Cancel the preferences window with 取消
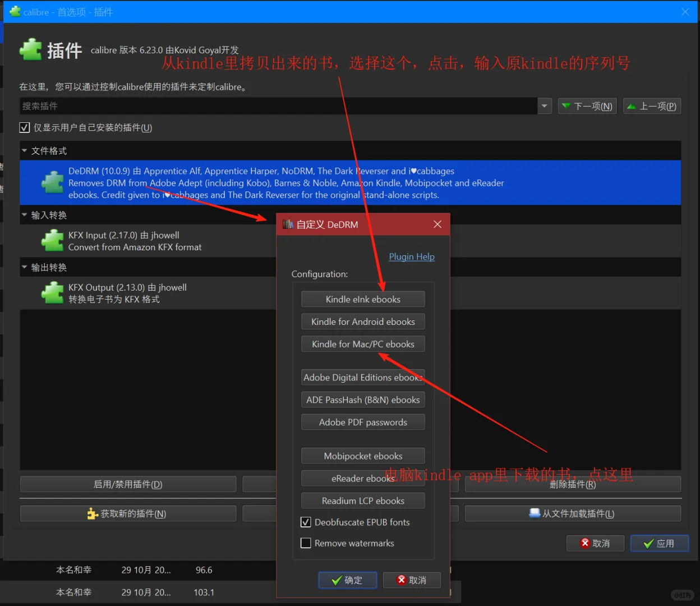This screenshot has width=700, height=606. [x=595, y=543]
